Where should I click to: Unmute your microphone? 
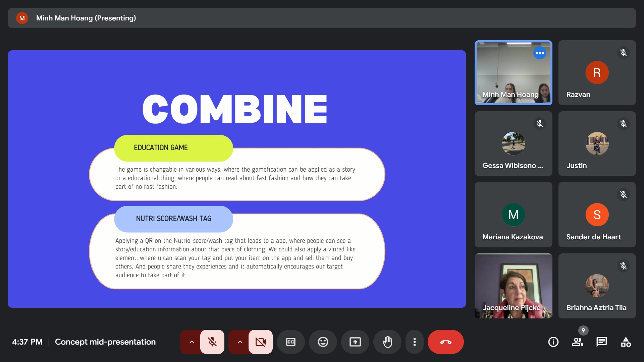click(212, 342)
